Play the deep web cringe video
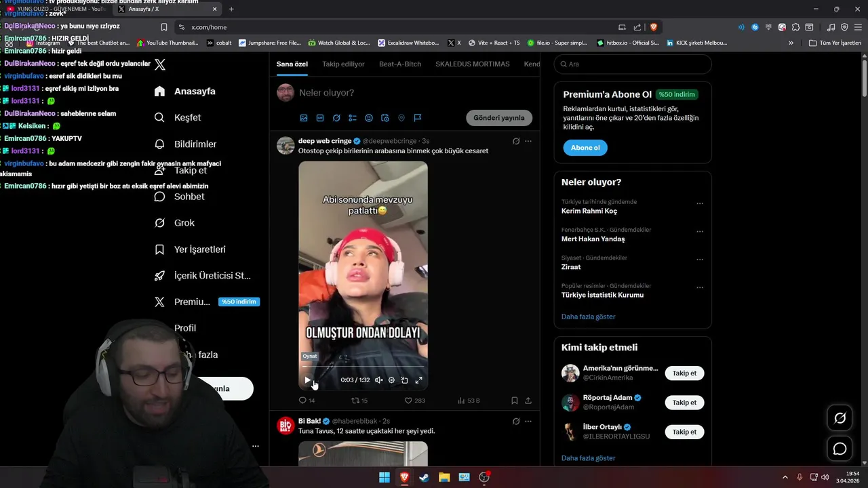 tap(308, 380)
